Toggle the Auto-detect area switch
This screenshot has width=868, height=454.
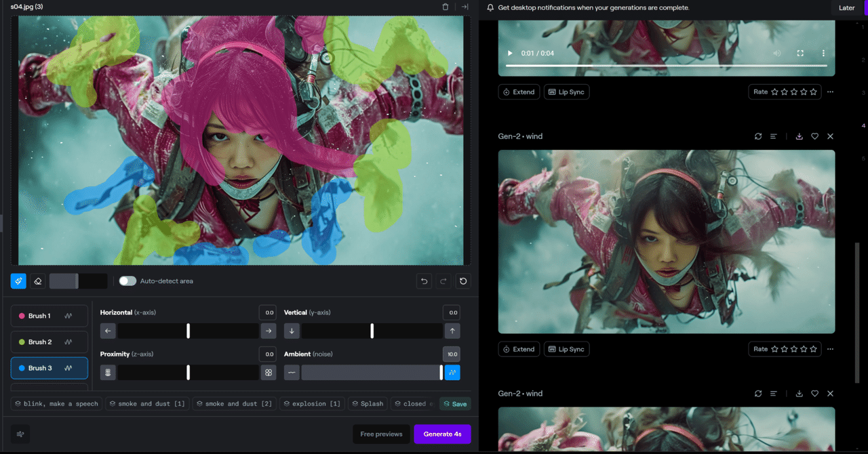127,281
